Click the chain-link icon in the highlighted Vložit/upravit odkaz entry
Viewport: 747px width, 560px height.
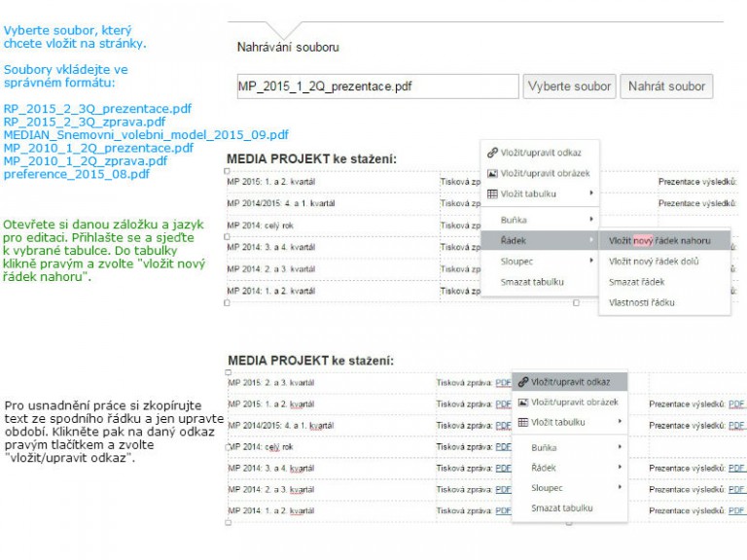coord(522,382)
